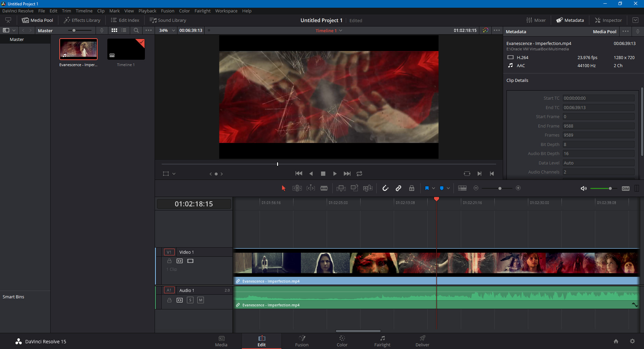Switch media pool to thumbnail view
Screen dimensions: 644x349
coord(114,30)
